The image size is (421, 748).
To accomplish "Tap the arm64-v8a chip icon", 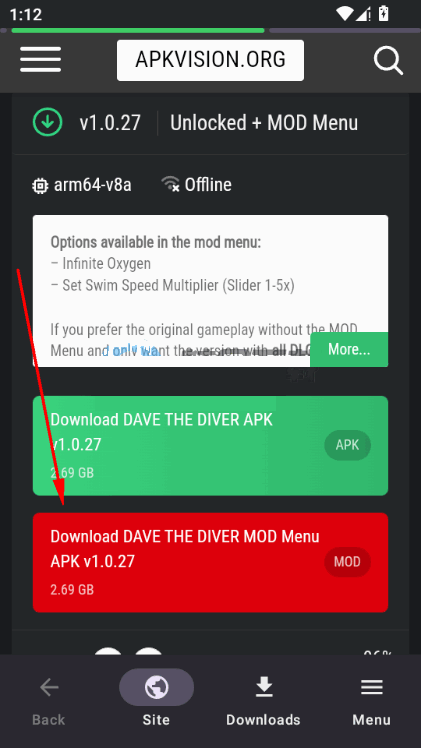I will click(x=40, y=185).
